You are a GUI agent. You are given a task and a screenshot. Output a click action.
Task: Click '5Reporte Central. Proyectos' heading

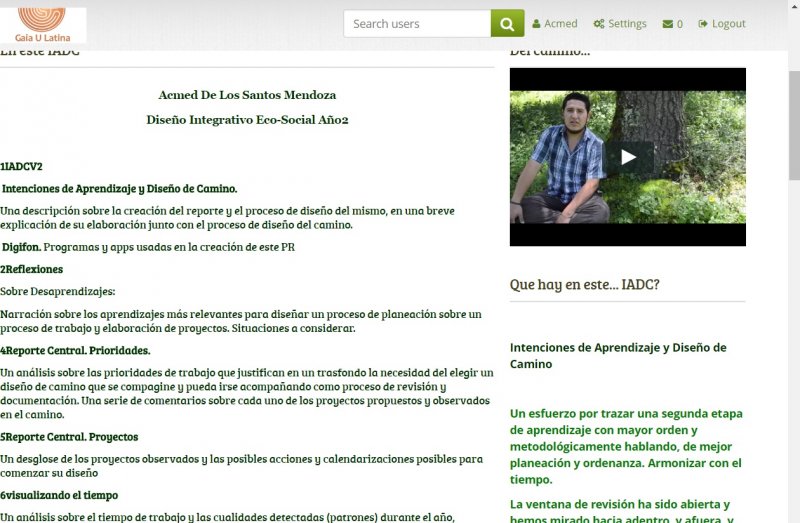(x=69, y=437)
